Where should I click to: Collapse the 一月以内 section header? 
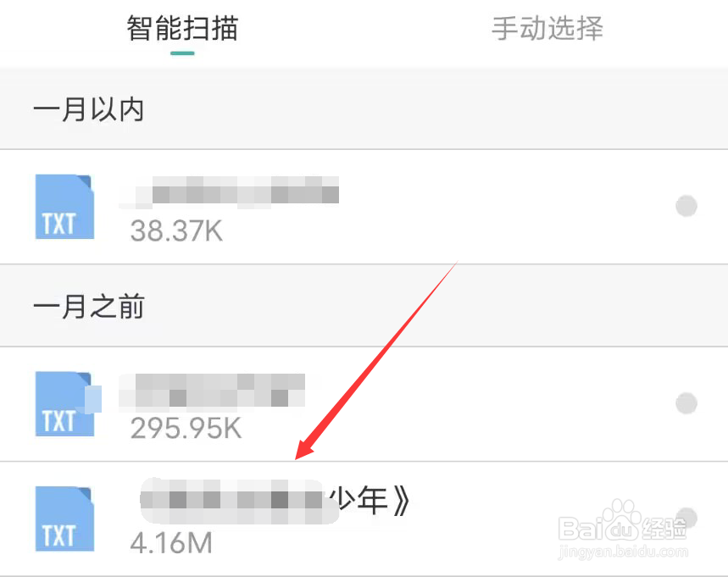click(x=364, y=109)
